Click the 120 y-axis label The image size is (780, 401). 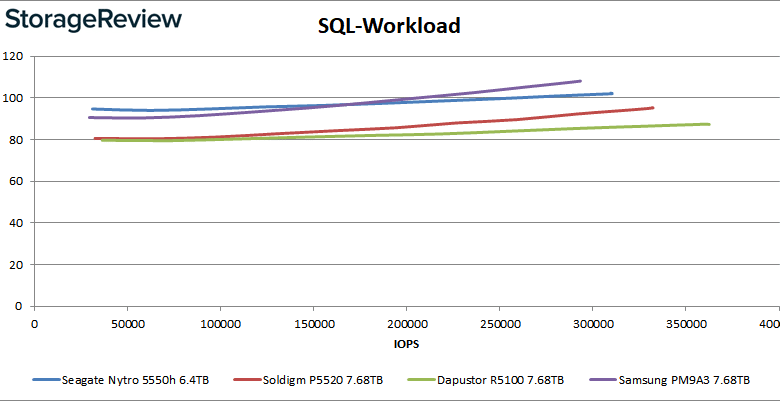click(11, 56)
